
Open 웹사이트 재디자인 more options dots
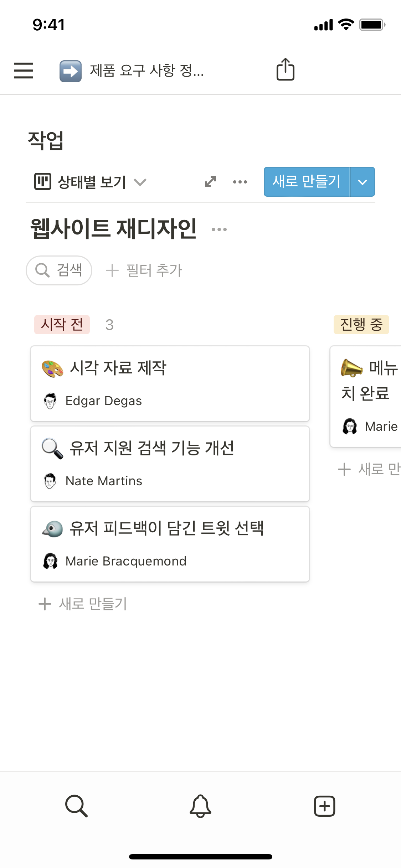219,229
